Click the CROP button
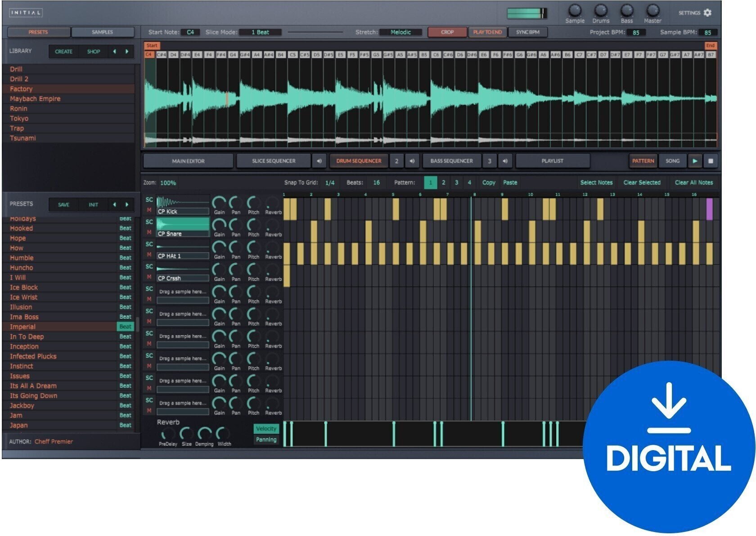The height and width of the screenshot is (536, 756). tap(446, 32)
